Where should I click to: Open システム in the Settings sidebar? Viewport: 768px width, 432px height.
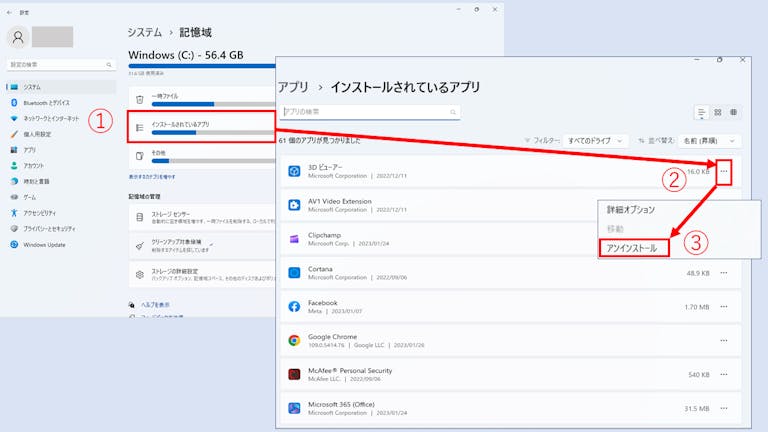[61, 87]
